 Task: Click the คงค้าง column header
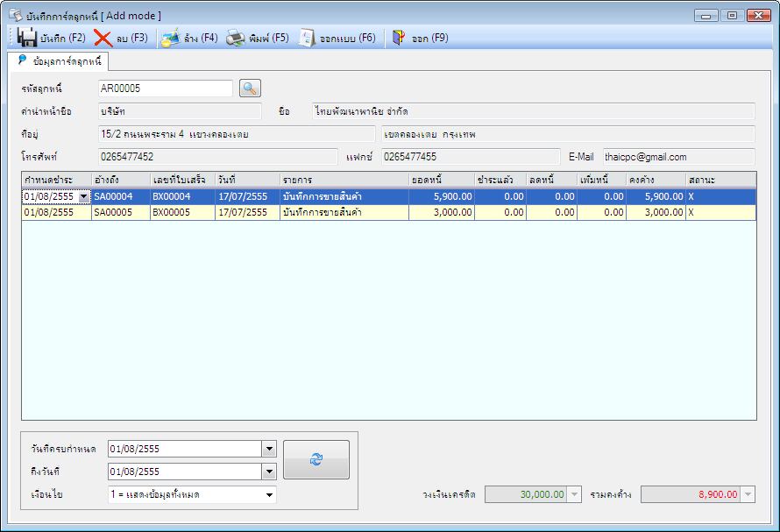[x=656, y=180]
